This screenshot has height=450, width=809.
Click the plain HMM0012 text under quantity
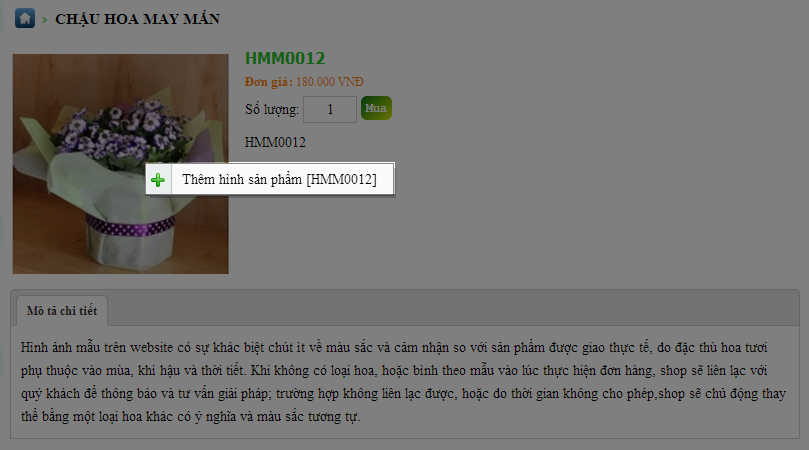click(275, 142)
